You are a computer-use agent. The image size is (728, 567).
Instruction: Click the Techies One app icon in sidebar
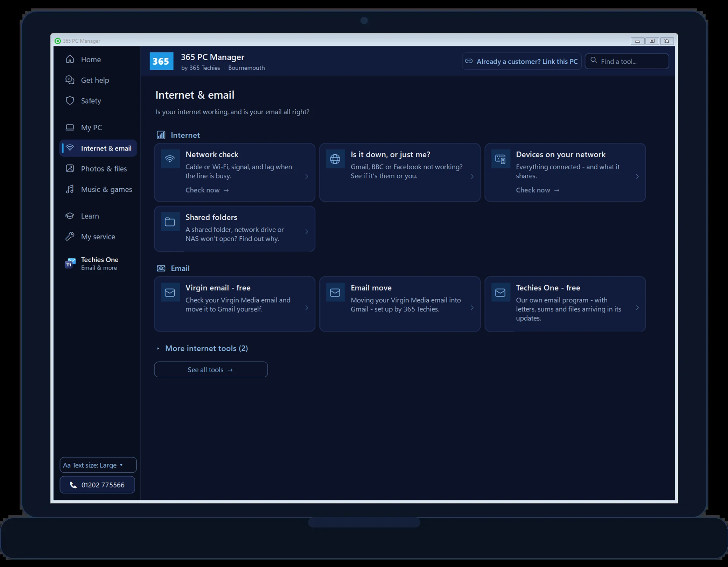pos(70,263)
